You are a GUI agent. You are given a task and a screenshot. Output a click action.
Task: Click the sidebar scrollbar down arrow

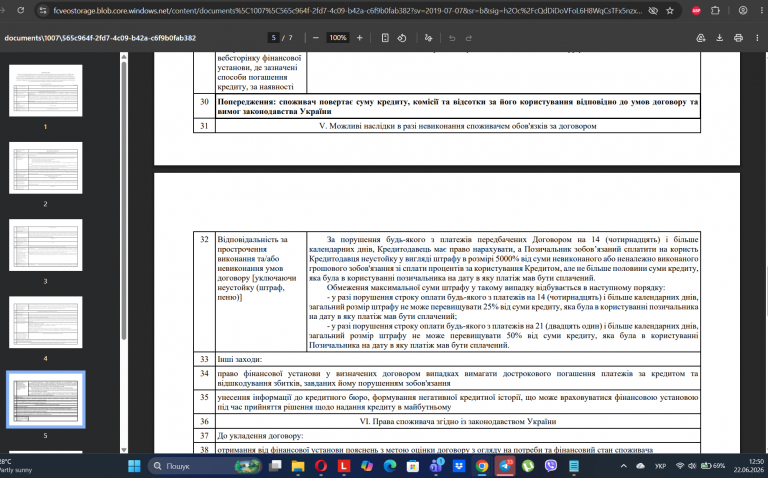(124, 450)
